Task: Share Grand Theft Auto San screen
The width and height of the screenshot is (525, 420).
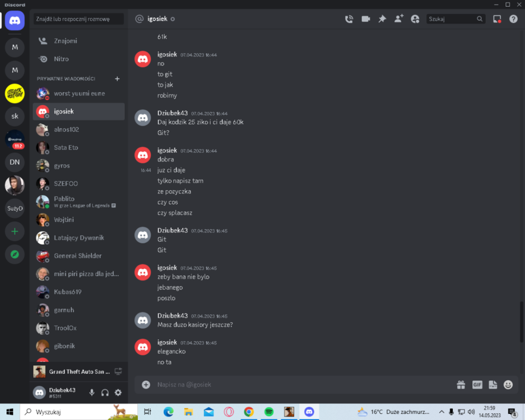Action: pyautogui.click(x=118, y=371)
